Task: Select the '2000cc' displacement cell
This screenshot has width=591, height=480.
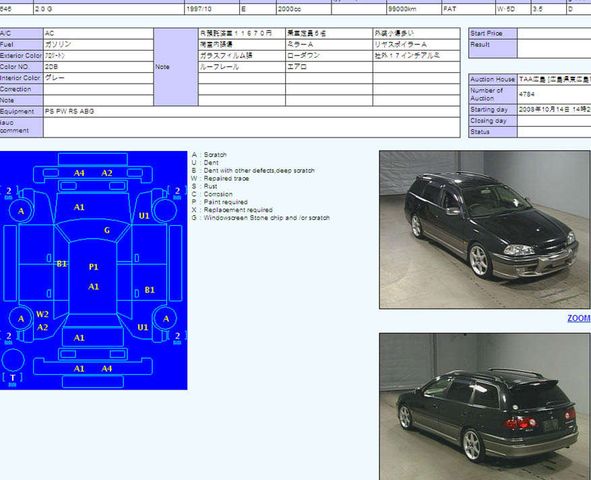Action: coord(304,9)
